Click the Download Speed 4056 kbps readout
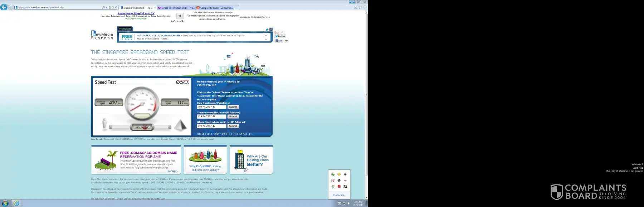This screenshot has height=207, width=644. pos(109,103)
